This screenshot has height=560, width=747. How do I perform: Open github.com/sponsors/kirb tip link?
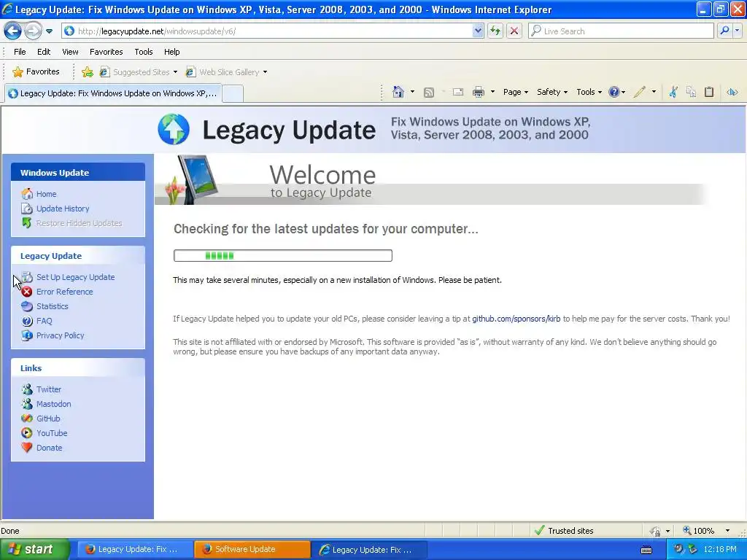(x=516, y=319)
